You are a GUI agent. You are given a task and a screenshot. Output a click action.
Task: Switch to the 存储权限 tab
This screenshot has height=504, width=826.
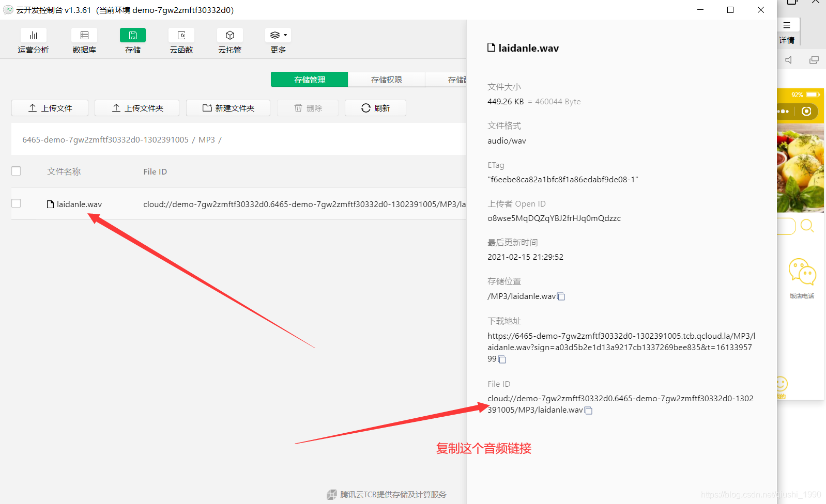point(387,80)
